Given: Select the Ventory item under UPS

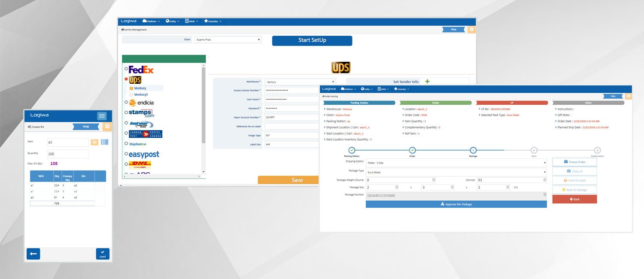Looking at the screenshot, I should (140, 88).
